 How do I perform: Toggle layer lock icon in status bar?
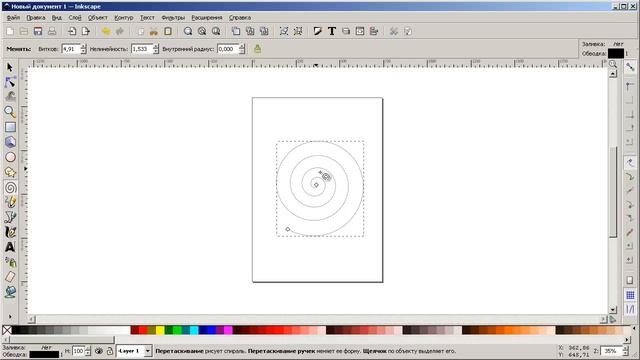tap(109, 351)
